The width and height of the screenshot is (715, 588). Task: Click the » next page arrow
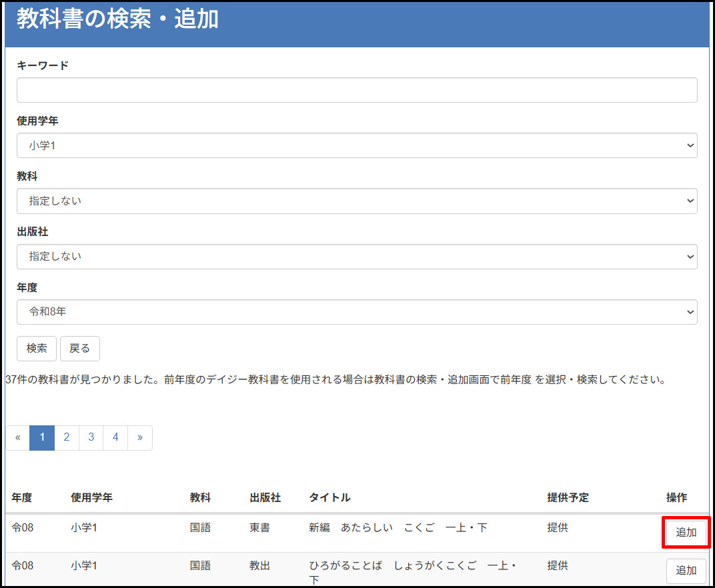click(x=139, y=437)
